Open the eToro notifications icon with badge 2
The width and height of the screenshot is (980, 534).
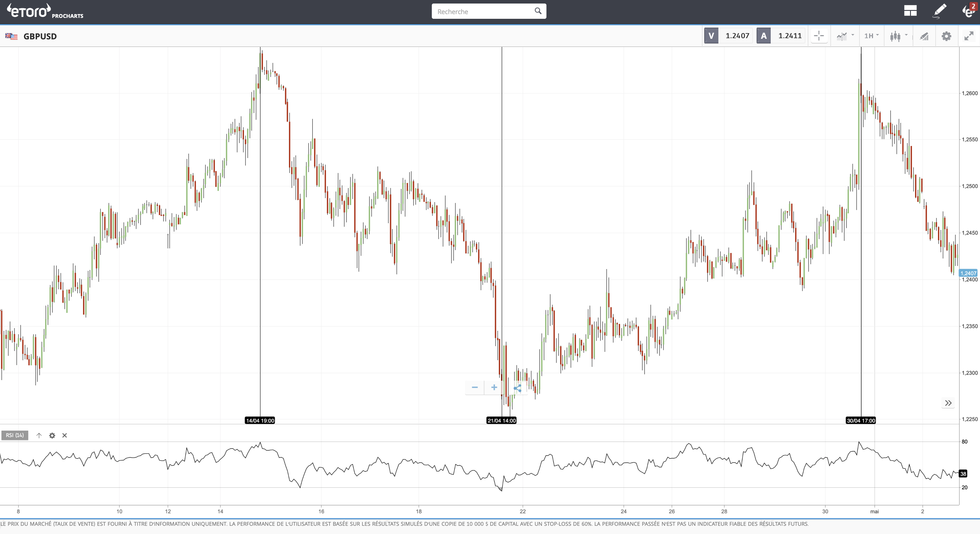[x=970, y=10]
